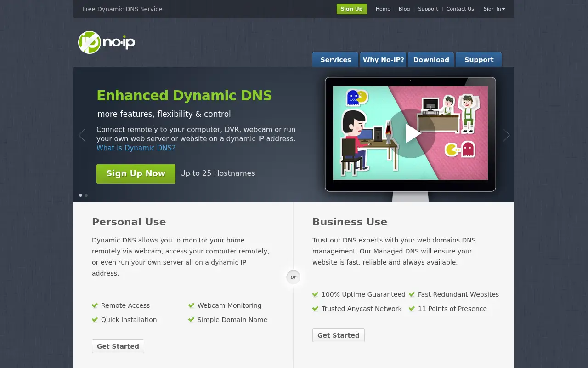Click the checkmark beside Trusted Anycast Network

pyautogui.click(x=316, y=309)
